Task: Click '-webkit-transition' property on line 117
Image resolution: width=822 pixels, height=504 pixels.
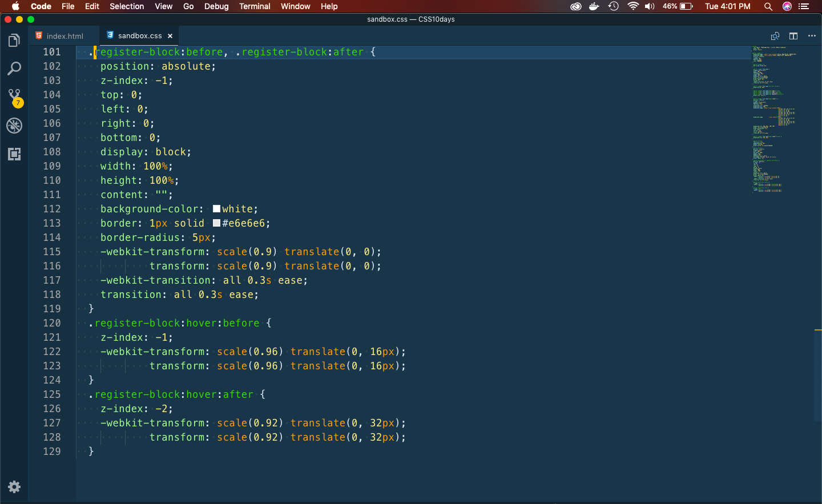Action: click(155, 280)
